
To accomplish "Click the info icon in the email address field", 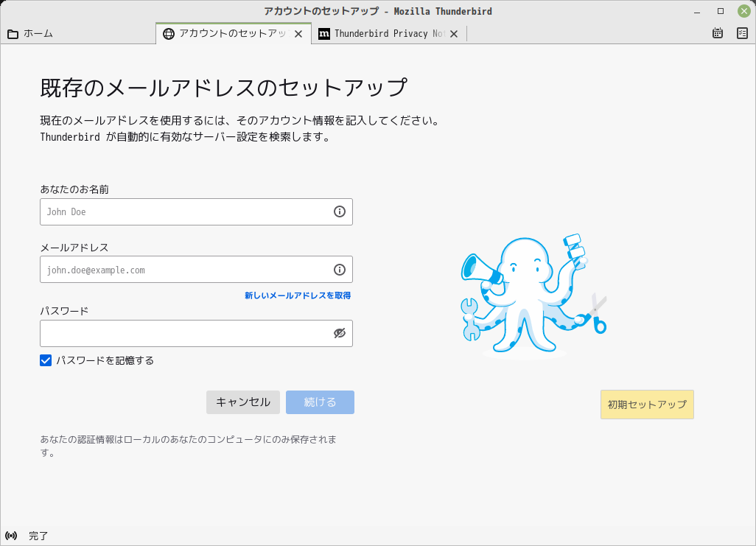I will pyautogui.click(x=340, y=270).
